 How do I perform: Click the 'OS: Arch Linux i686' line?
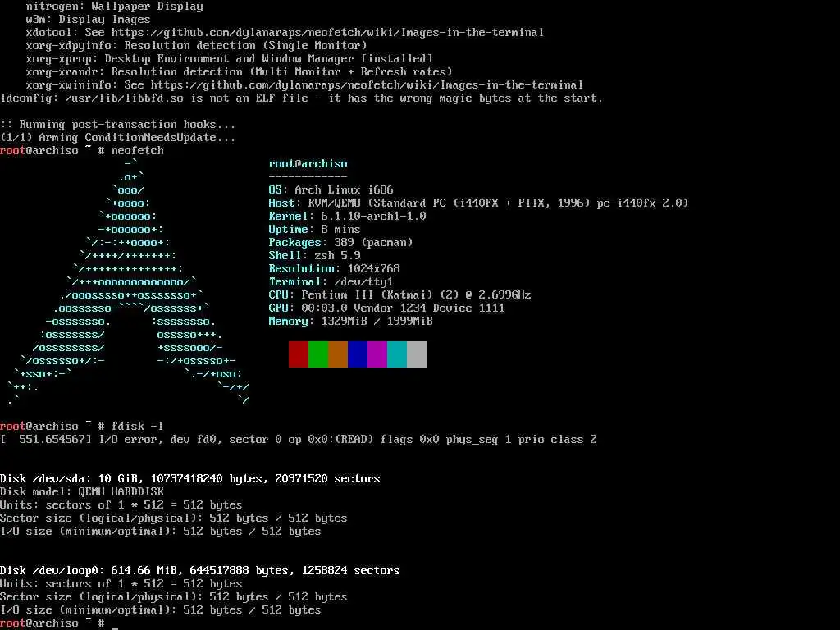pos(331,190)
